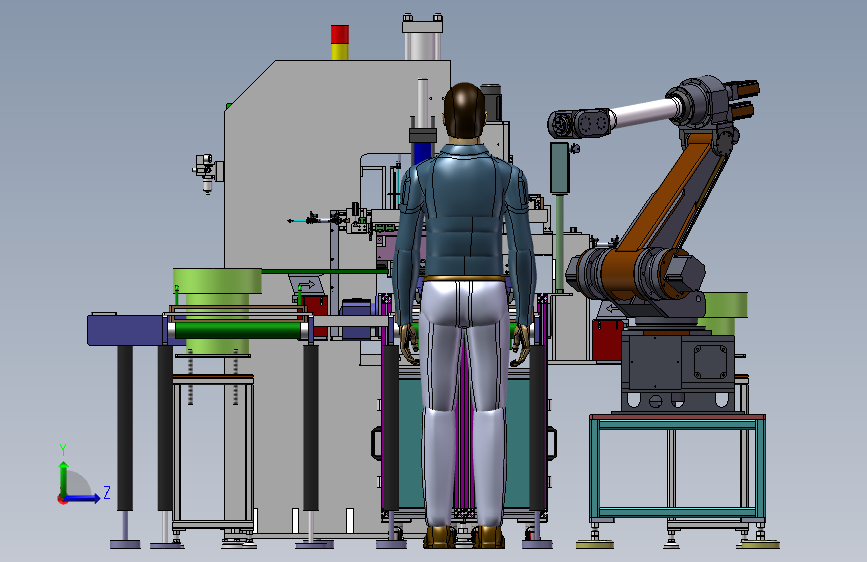Select the human mannequin's blue jacket

click(464, 213)
